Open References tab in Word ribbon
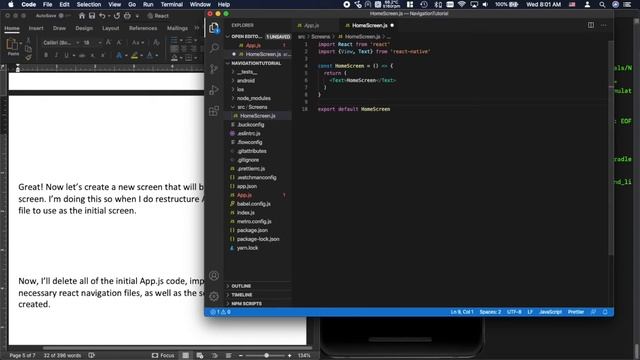The width and height of the screenshot is (640, 360). [x=143, y=28]
